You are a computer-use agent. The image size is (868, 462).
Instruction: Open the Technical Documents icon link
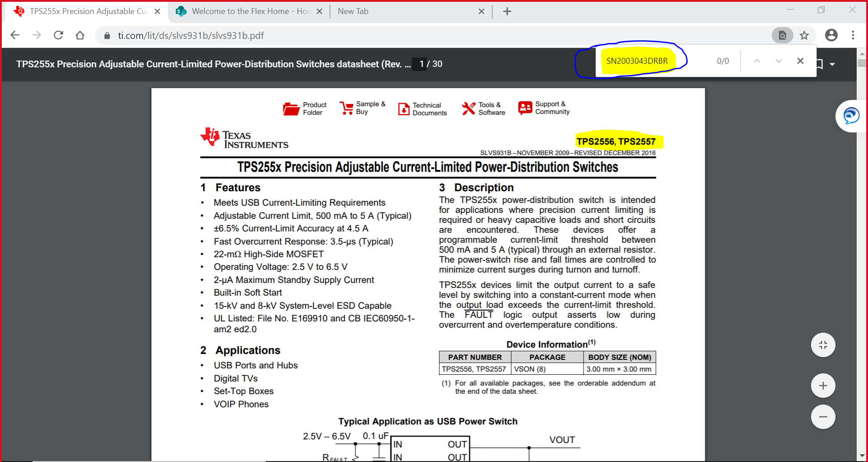[404, 109]
